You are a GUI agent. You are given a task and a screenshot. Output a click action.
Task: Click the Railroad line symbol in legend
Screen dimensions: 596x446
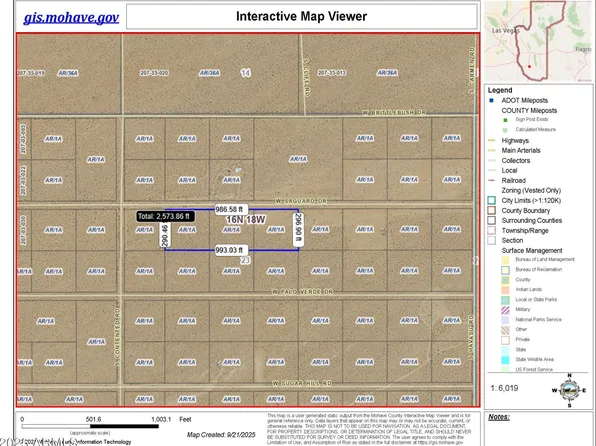[x=491, y=181]
